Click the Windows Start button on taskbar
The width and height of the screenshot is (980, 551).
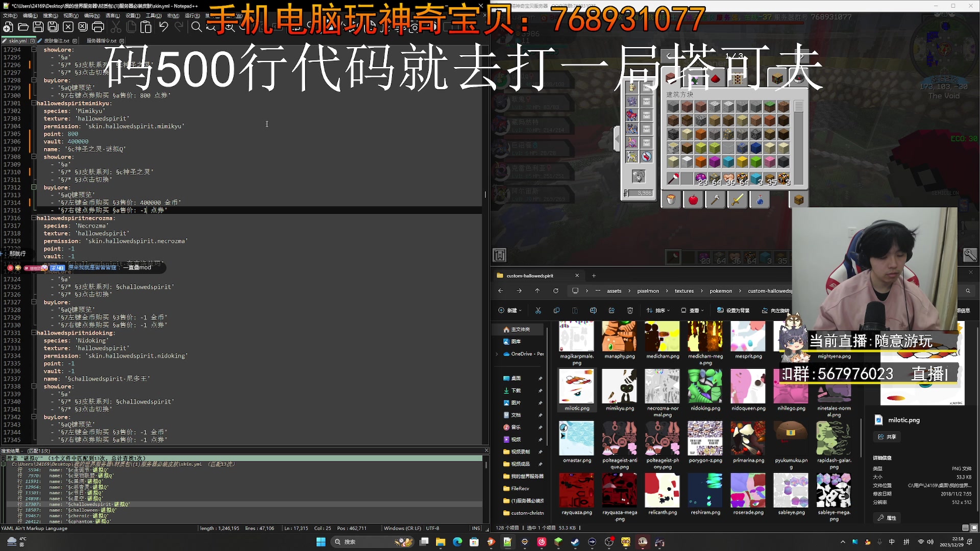[x=321, y=542]
